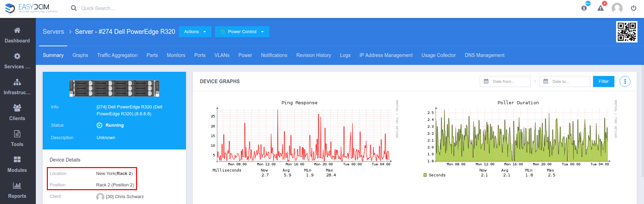
Task: Click the server title in breadcrumb
Action: tap(125, 32)
